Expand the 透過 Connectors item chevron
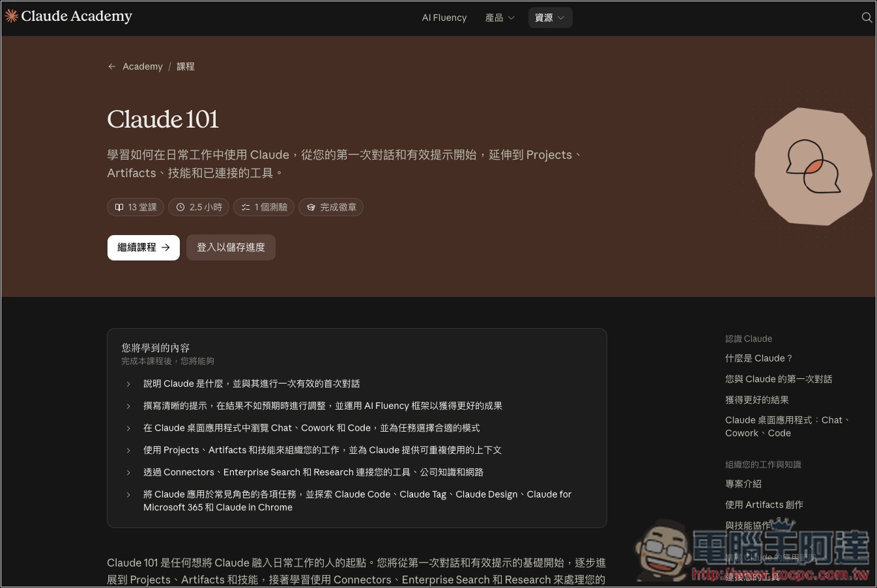Viewport: 877px width, 588px height. pyautogui.click(x=128, y=473)
